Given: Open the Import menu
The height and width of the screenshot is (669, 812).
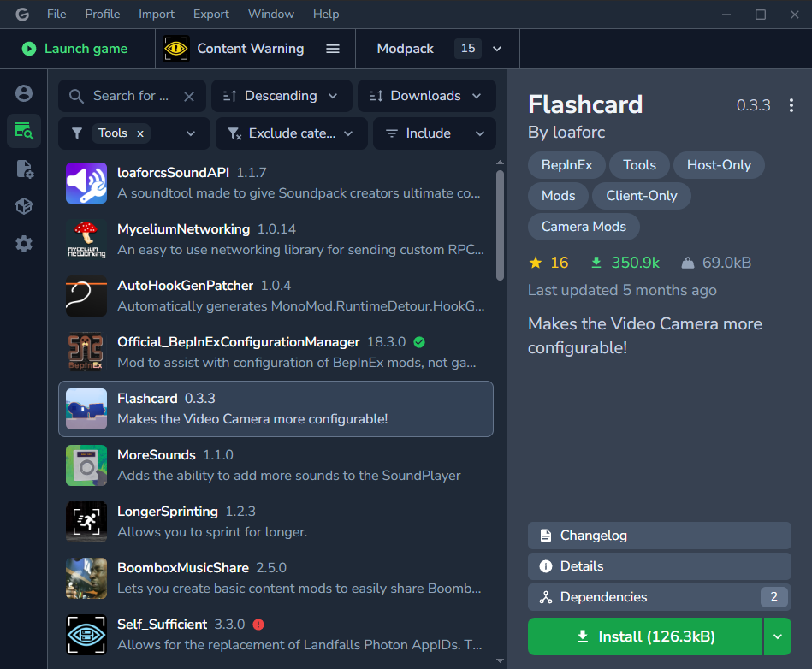Looking at the screenshot, I should coord(157,14).
